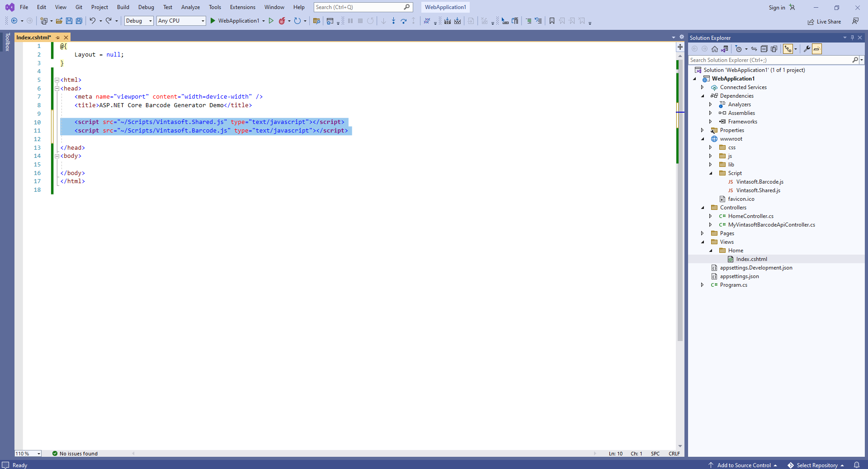Open the Build menu
The image size is (868, 469).
pyautogui.click(x=123, y=7)
